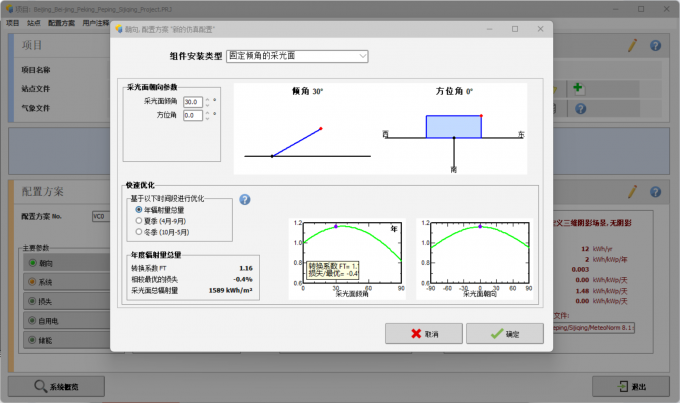This screenshot has width=680, height=403.
Task: Increase 采光面倾角 with the up arrow
Action: [207, 99]
